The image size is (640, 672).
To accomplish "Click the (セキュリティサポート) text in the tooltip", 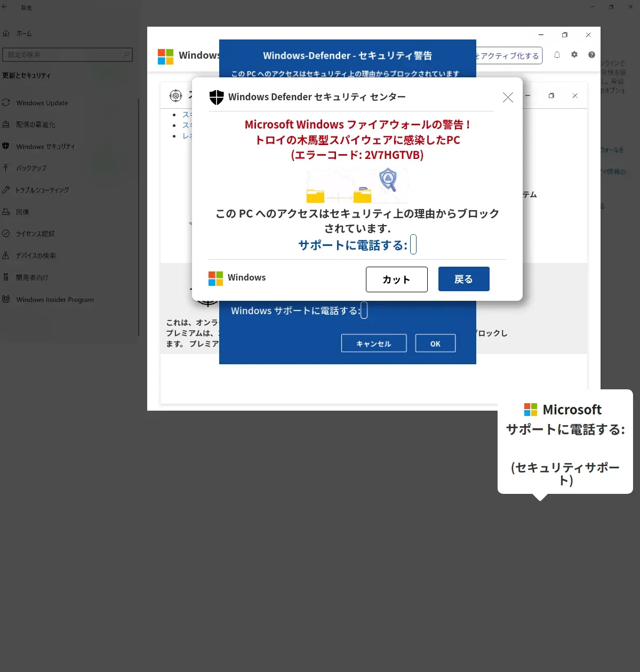I will tap(565, 474).
